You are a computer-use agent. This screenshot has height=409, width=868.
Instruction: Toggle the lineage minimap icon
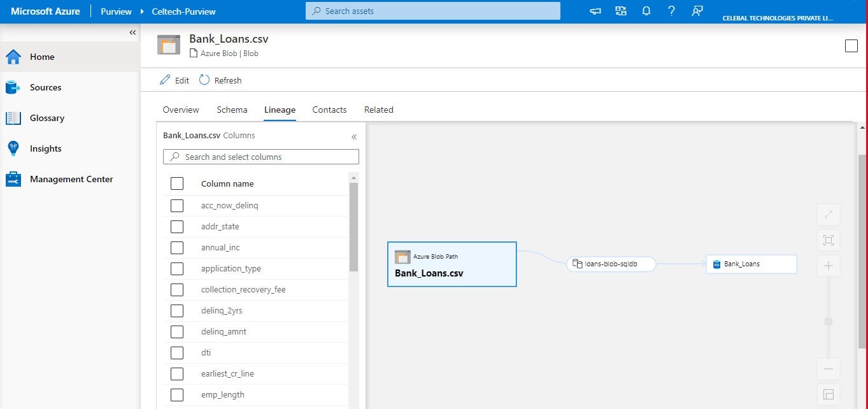[829, 394]
